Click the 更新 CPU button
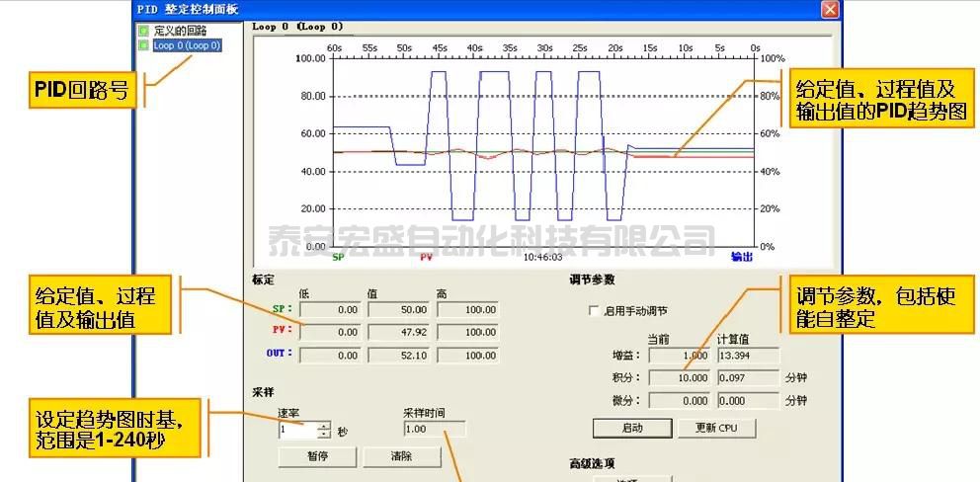This screenshot has width=980, height=482. 718,428
